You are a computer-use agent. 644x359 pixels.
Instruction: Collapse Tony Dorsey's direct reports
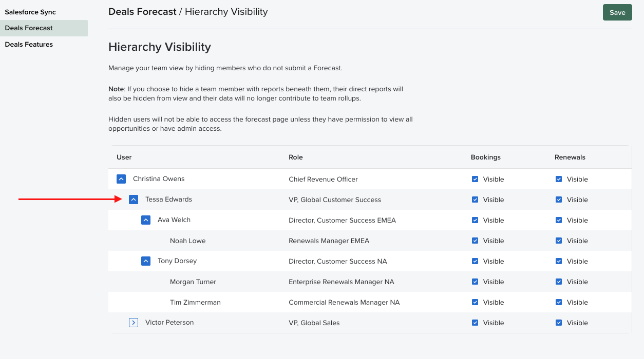[x=145, y=261]
